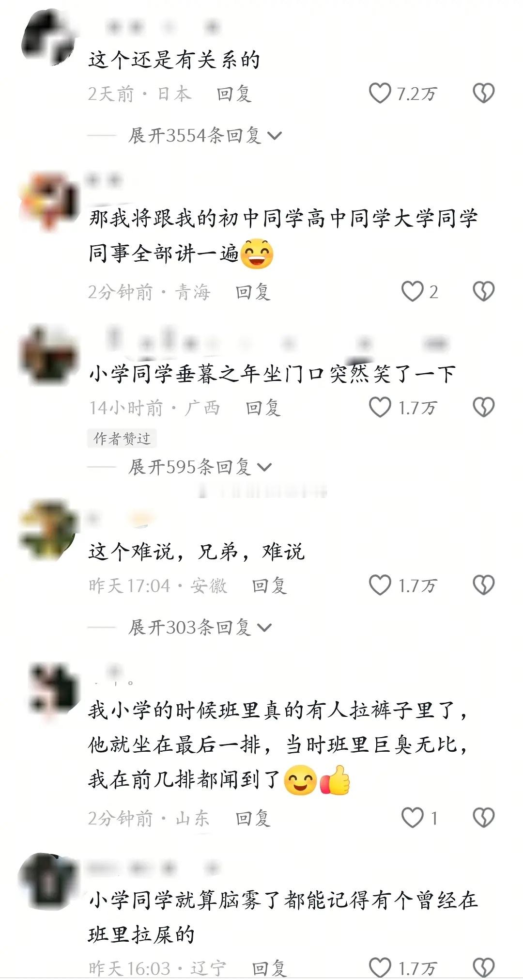Reply to the 广西 comment
The width and height of the screenshot is (523, 980).
[x=263, y=408]
